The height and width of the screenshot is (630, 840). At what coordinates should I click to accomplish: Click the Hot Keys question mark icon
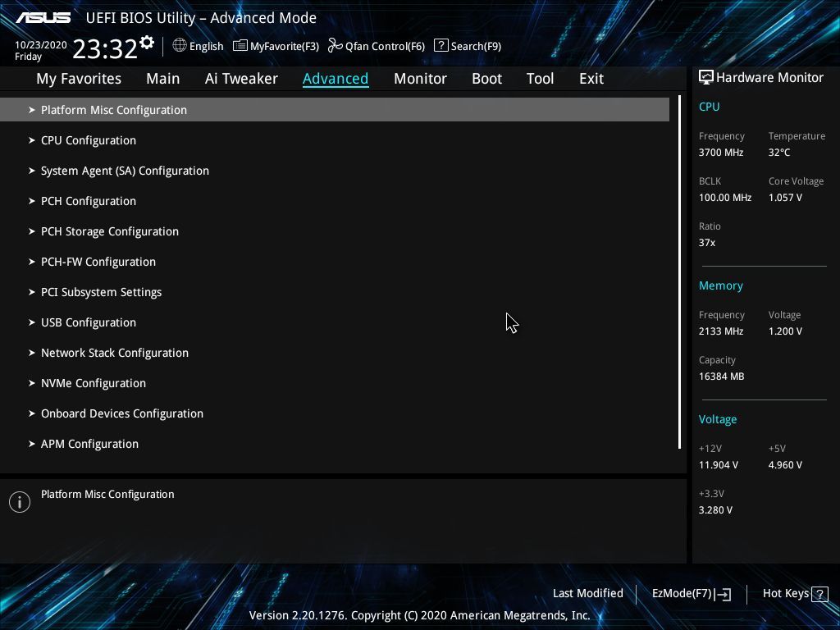pyautogui.click(x=819, y=594)
